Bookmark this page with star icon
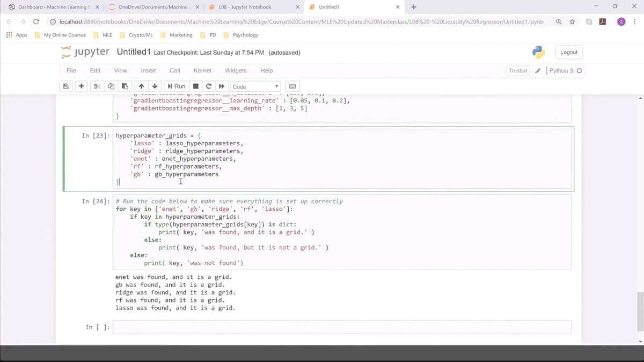The height and width of the screenshot is (362, 644). tap(573, 21)
